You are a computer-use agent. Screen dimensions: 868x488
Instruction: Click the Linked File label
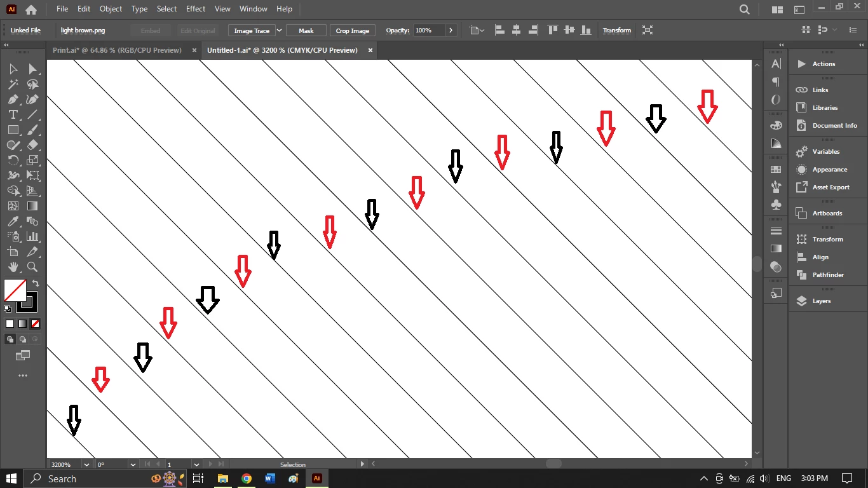tap(25, 30)
